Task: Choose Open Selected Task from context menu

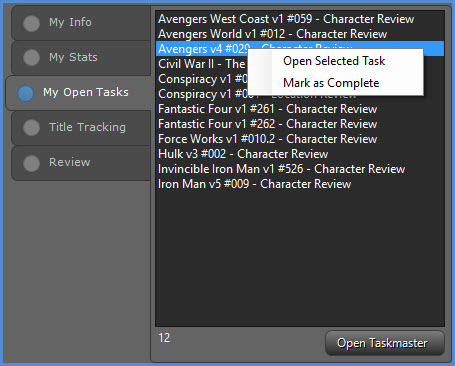Action: 336,61
